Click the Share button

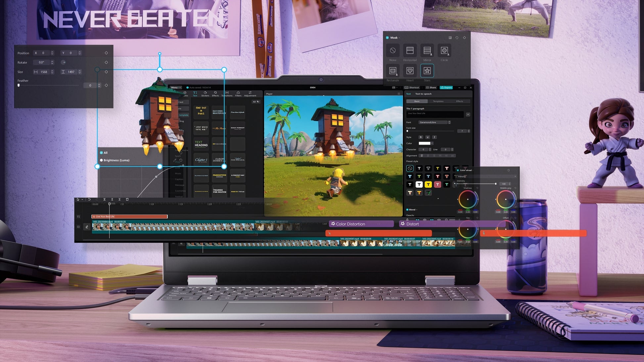pyautogui.click(x=431, y=88)
